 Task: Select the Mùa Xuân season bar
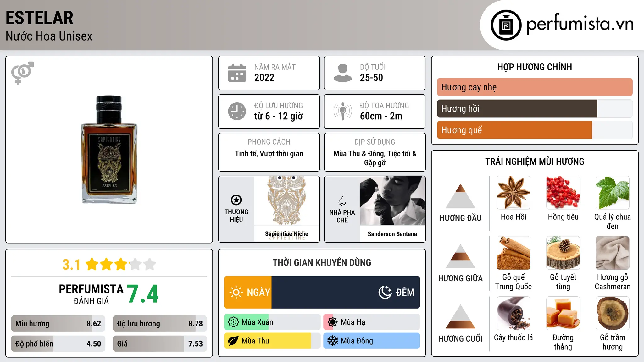[272, 322]
